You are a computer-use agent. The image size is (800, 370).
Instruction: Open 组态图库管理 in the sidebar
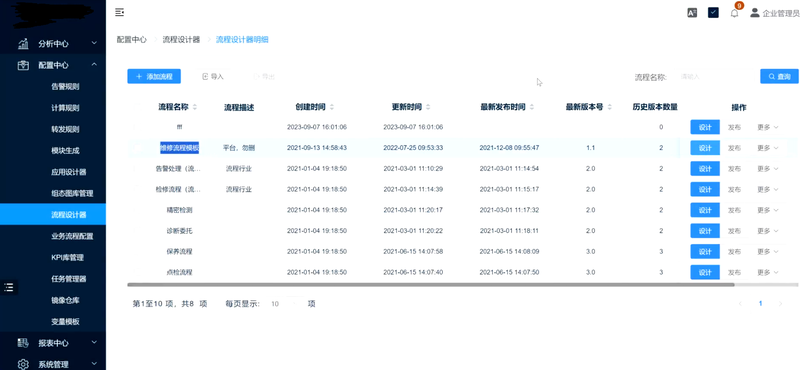[72, 193]
